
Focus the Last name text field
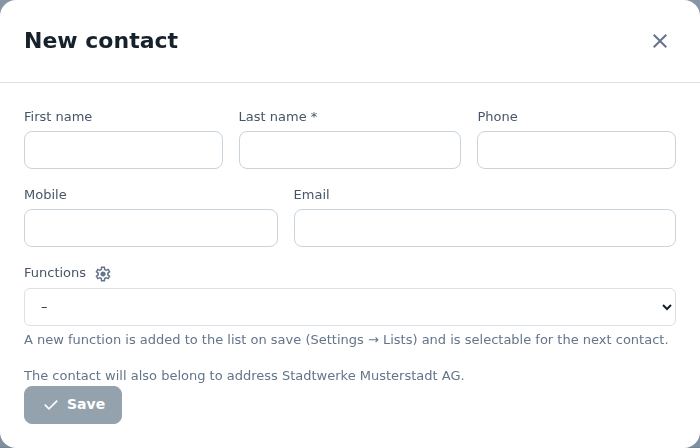[350, 150]
